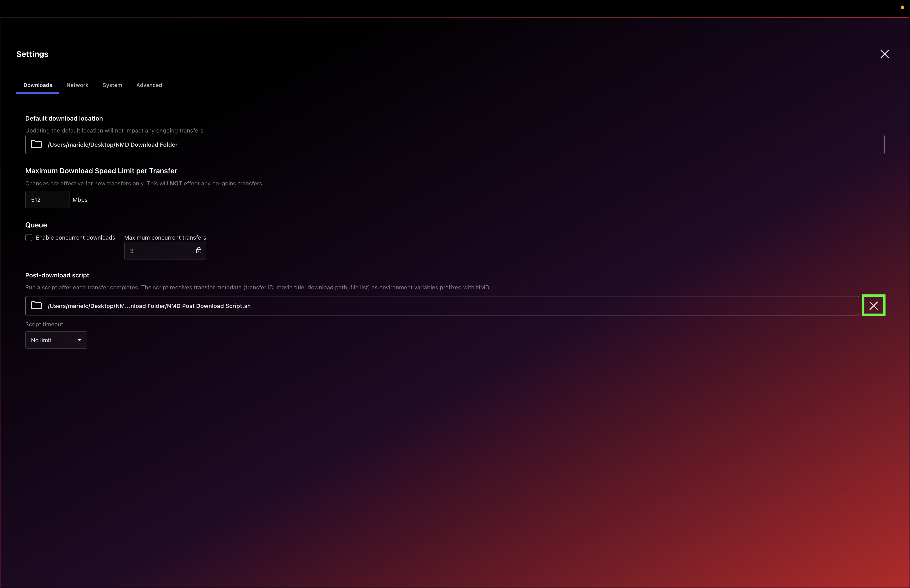
Task: Click inside the Mbps download speed input
Action: click(47, 199)
